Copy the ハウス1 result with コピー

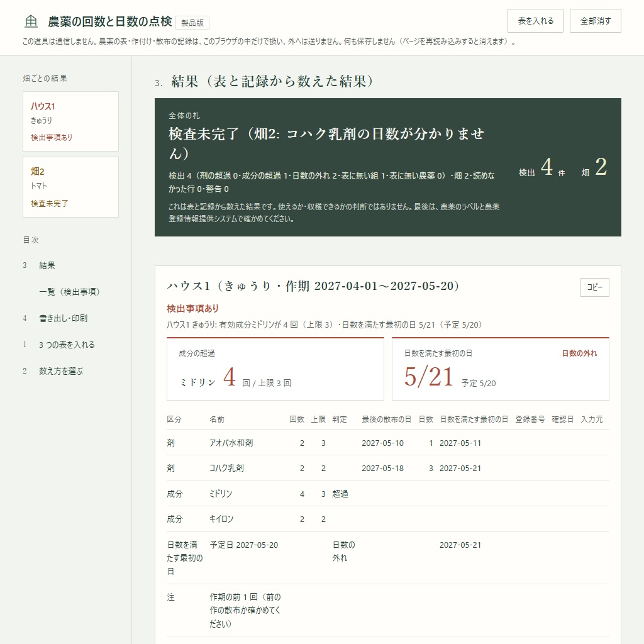click(x=594, y=287)
